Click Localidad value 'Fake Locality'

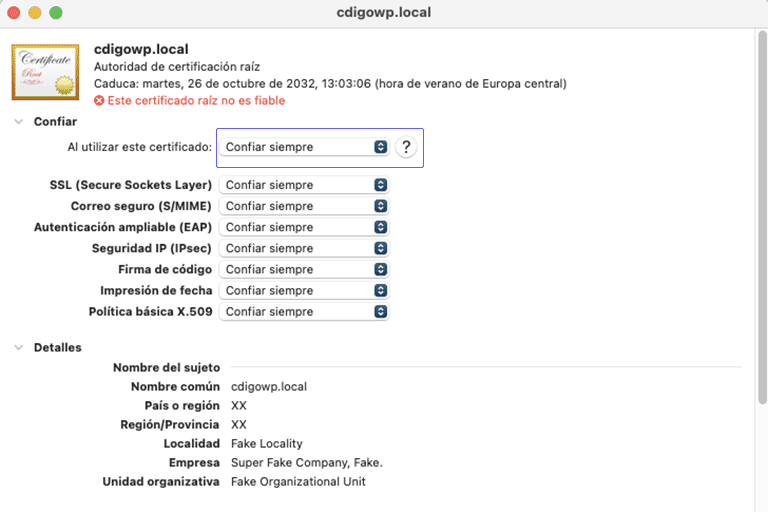click(267, 444)
